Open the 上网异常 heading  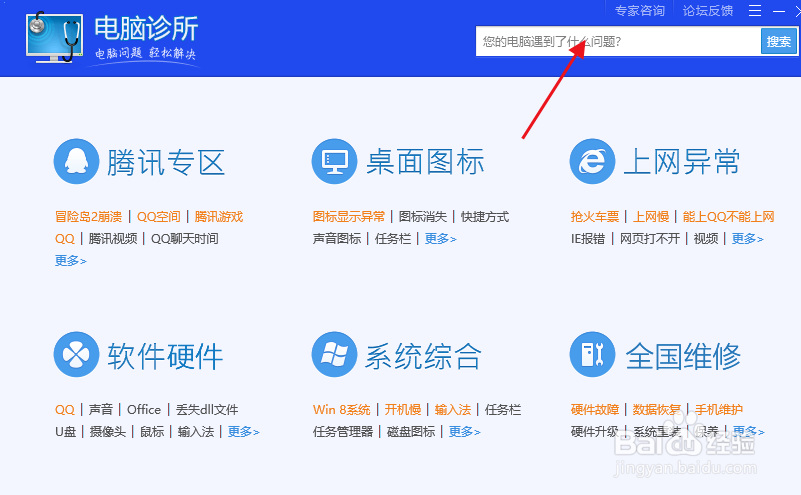click(x=682, y=162)
